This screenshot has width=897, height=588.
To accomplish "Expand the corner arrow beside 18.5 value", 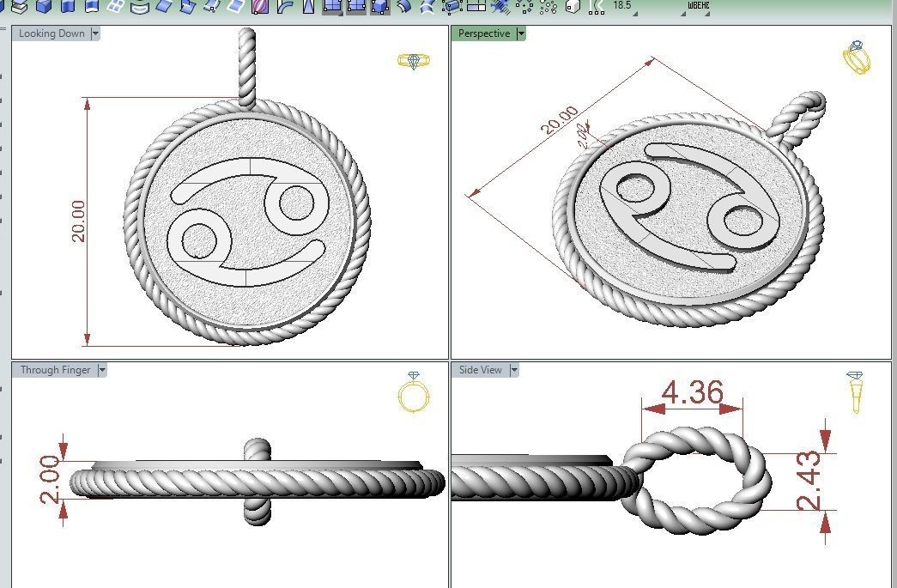I will (x=635, y=13).
